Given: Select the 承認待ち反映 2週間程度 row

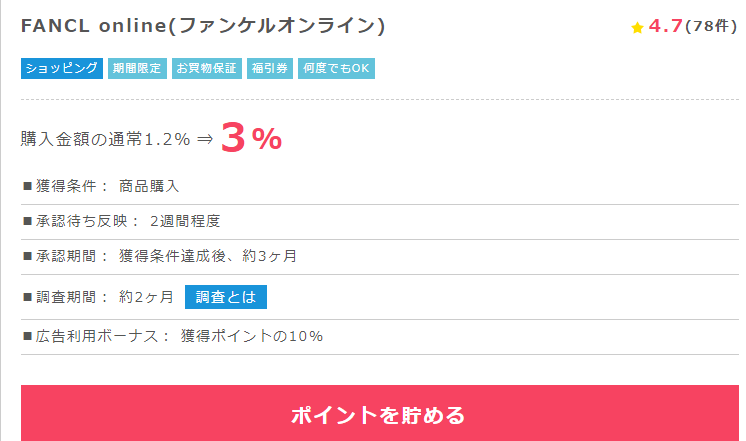Looking at the screenshot, I should click(x=380, y=222).
